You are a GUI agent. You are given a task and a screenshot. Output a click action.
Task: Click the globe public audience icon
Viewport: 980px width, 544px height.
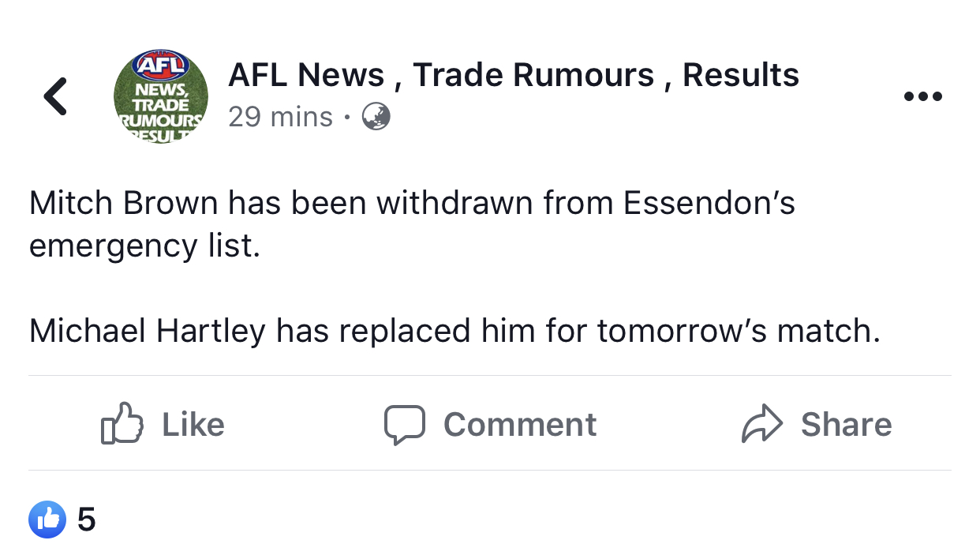click(376, 117)
